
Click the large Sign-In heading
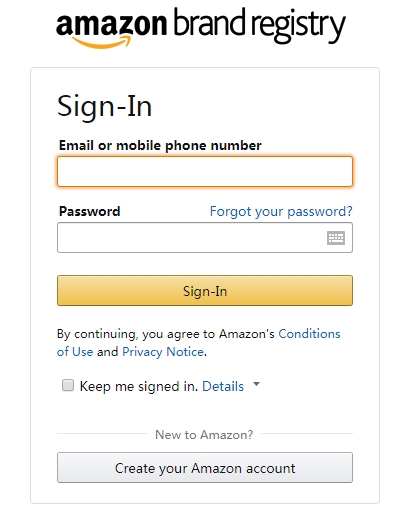(x=105, y=106)
